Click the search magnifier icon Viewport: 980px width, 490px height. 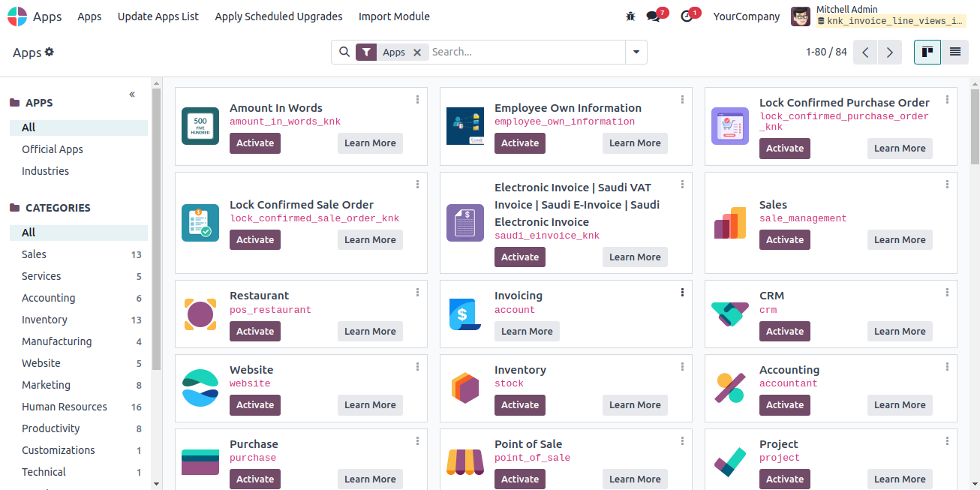(344, 52)
